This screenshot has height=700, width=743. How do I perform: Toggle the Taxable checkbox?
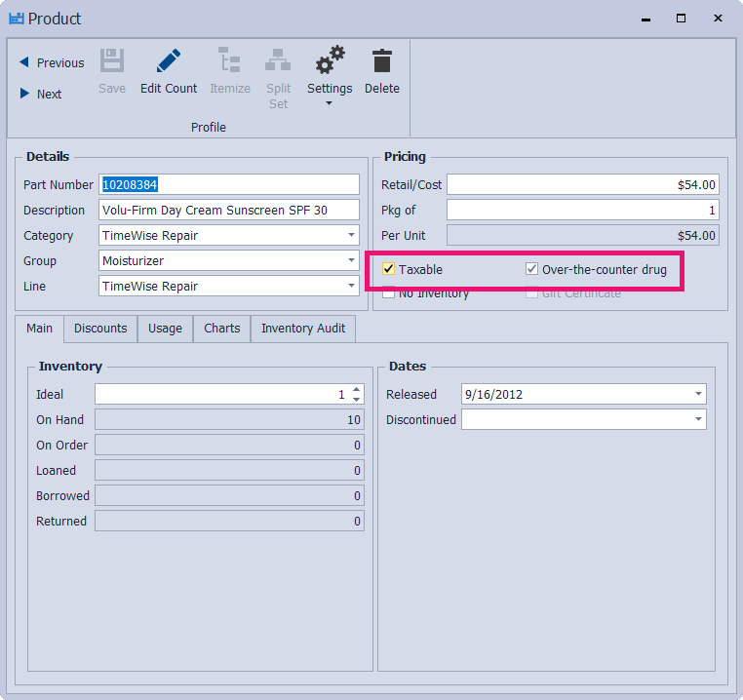pos(388,269)
